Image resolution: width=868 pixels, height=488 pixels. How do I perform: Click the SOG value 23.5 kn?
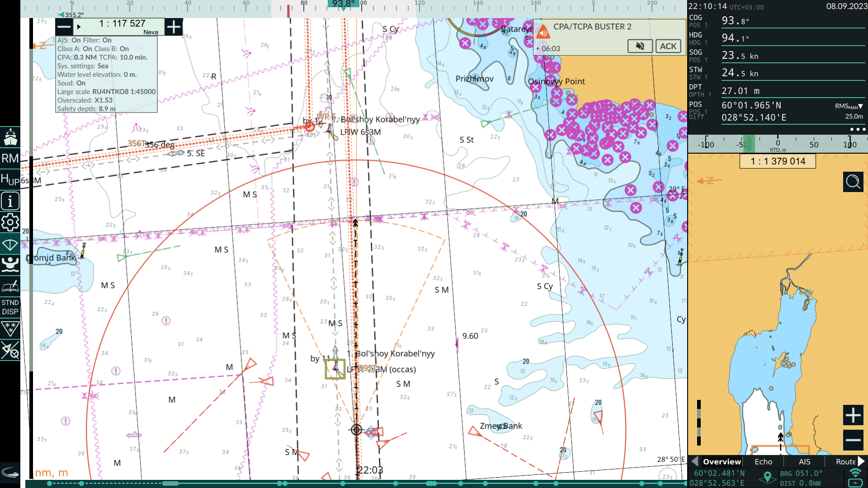tap(740, 56)
